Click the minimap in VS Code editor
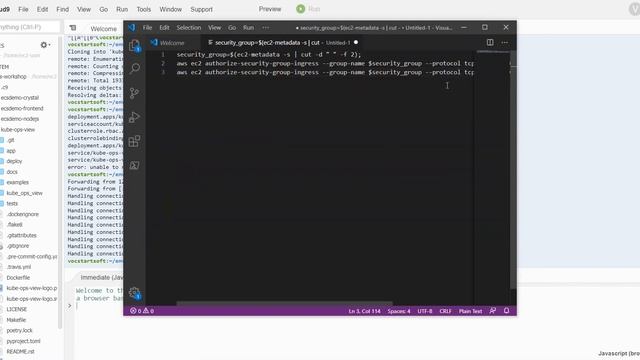 tap(492, 52)
